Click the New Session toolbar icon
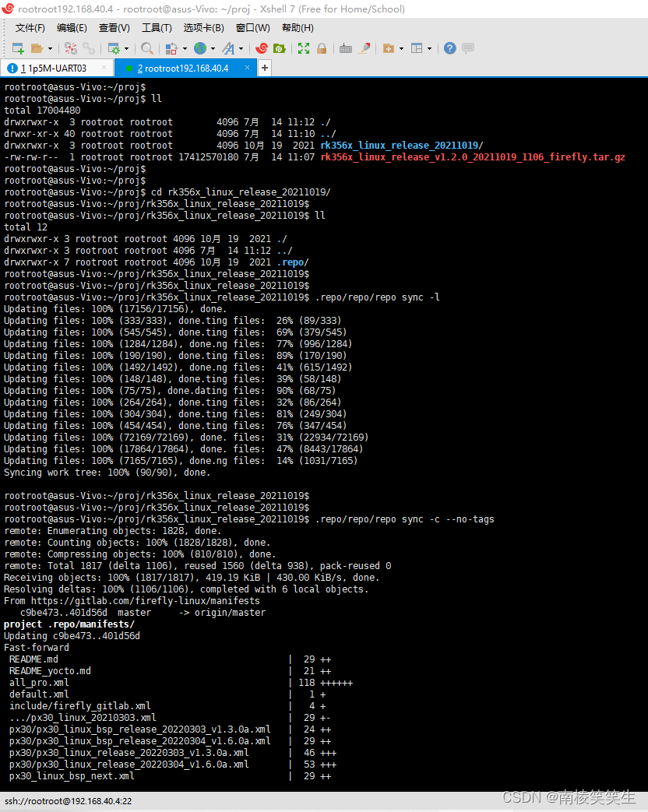 pyautogui.click(x=17, y=48)
